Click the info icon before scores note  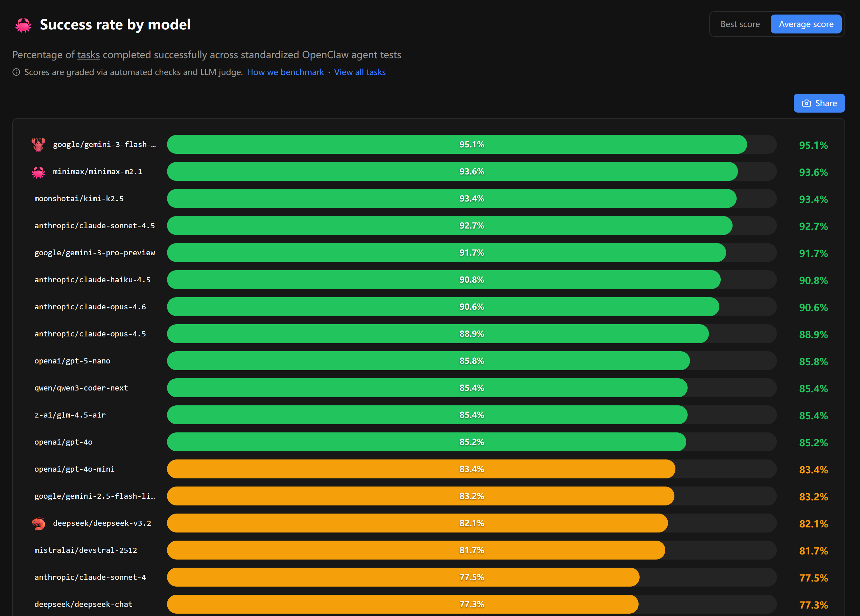[16, 72]
